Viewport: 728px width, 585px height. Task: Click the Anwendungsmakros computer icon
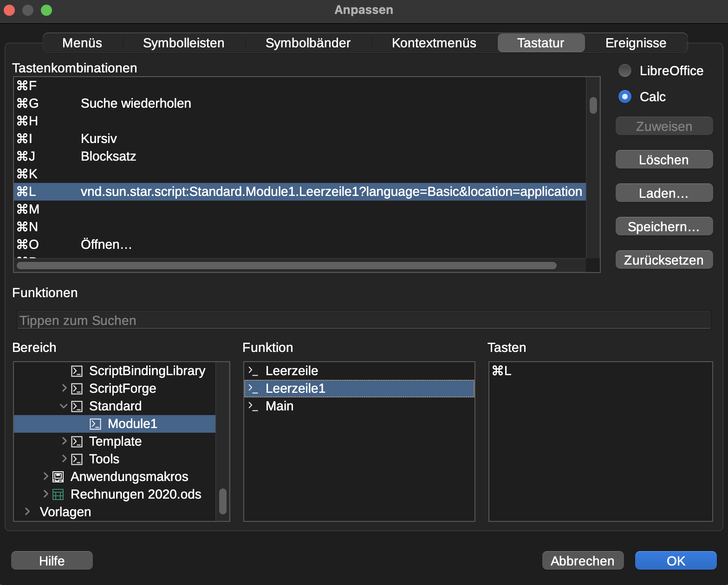[58, 477]
